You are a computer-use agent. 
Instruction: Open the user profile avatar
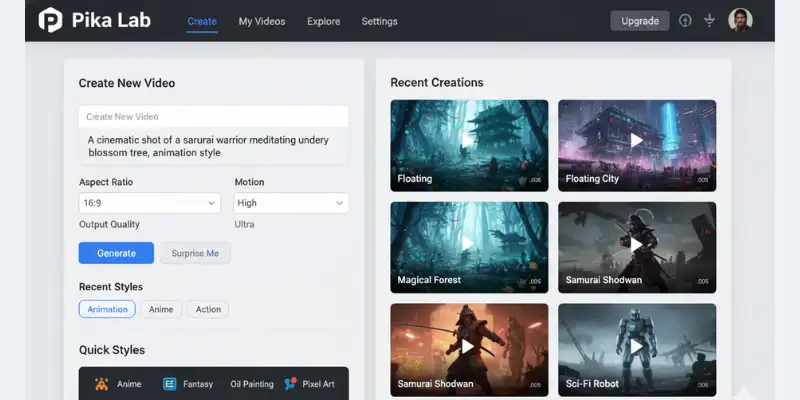pos(740,20)
